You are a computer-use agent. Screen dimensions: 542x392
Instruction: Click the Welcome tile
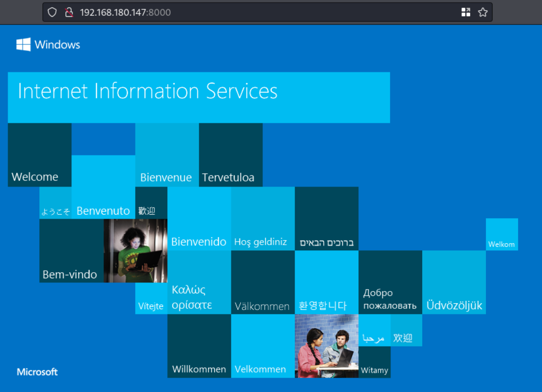(x=40, y=155)
